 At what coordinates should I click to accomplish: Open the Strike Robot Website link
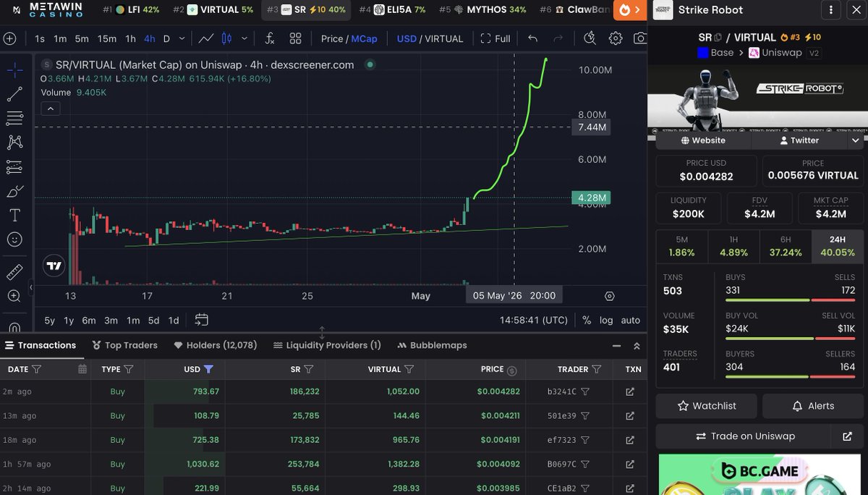703,140
